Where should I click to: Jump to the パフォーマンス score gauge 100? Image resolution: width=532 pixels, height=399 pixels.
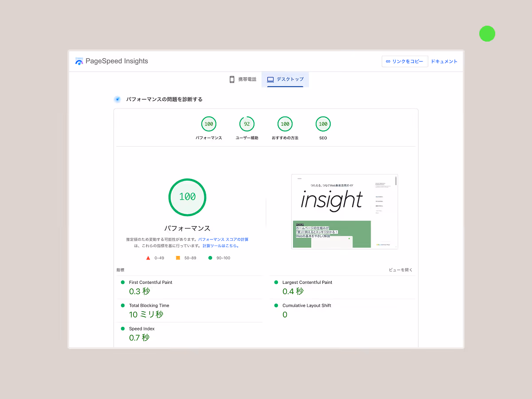(x=209, y=124)
